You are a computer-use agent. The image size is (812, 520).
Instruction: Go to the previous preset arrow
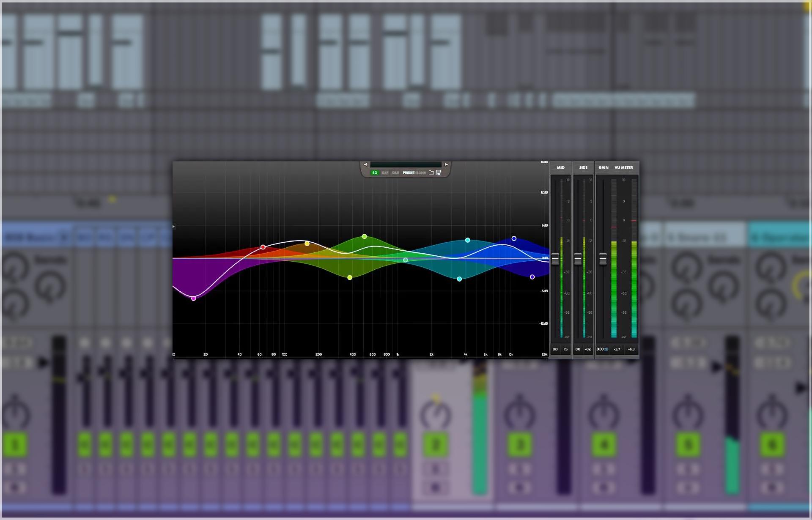365,164
